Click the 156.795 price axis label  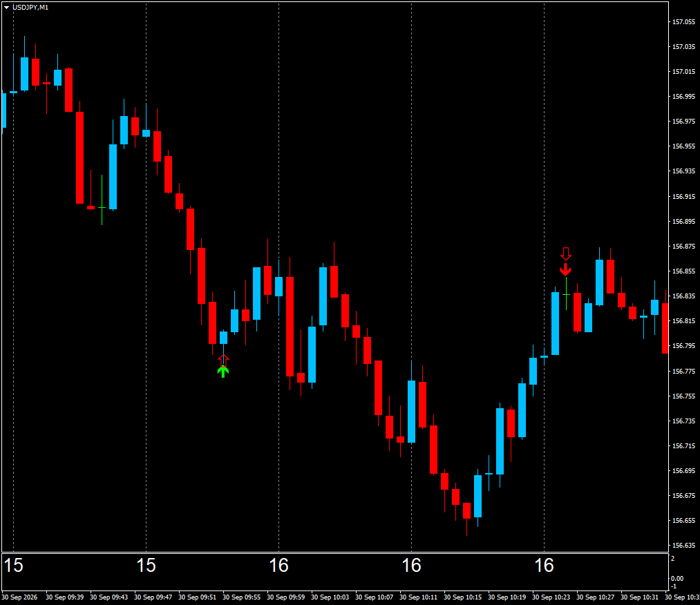[683, 346]
